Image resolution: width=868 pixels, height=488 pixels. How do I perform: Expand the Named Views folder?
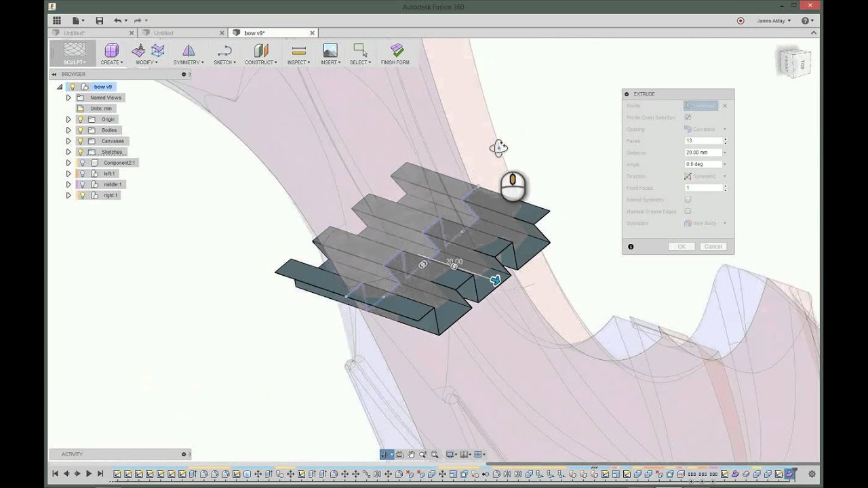tap(68, 98)
